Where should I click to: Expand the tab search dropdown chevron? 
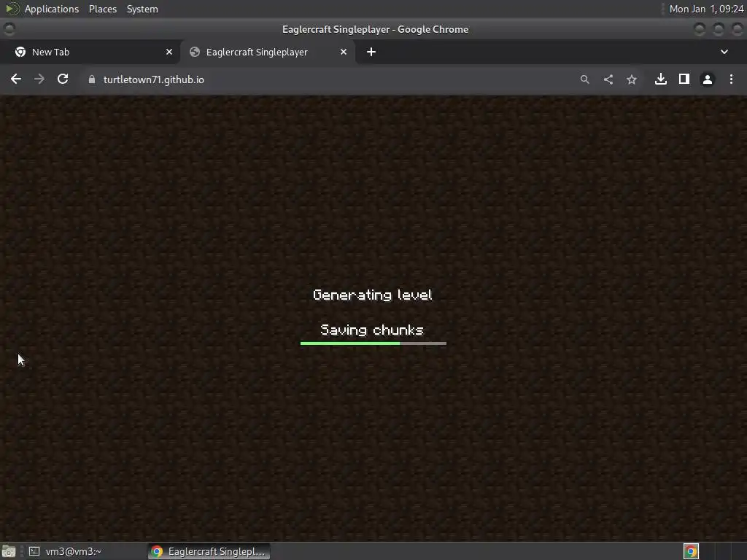pyautogui.click(x=724, y=52)
